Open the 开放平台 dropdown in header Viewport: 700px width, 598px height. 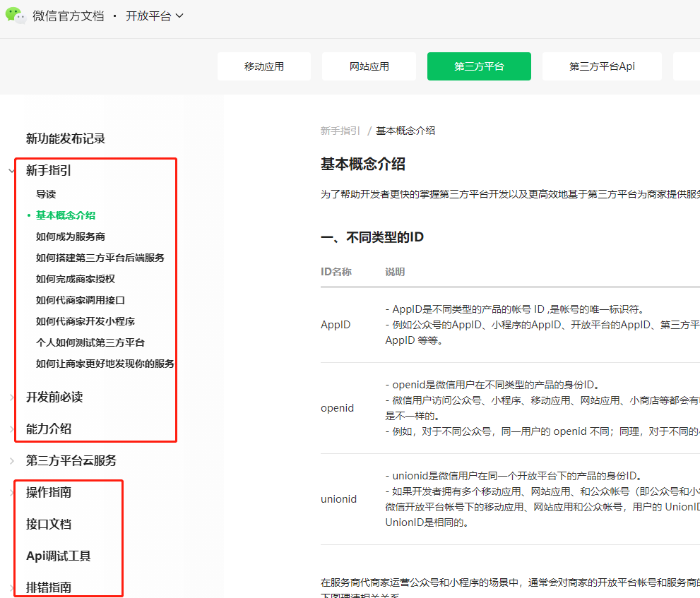point(155,16)
